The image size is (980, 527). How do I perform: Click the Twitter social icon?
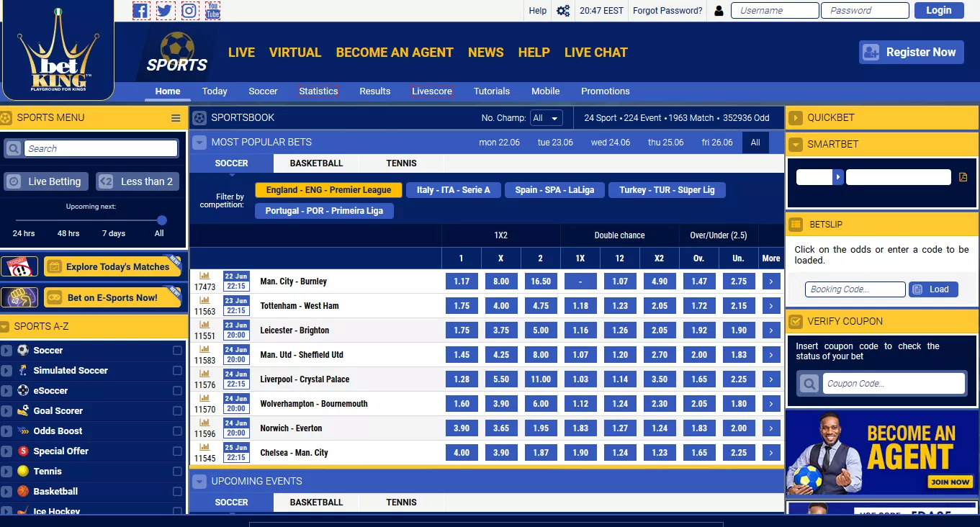pos(164,10)
